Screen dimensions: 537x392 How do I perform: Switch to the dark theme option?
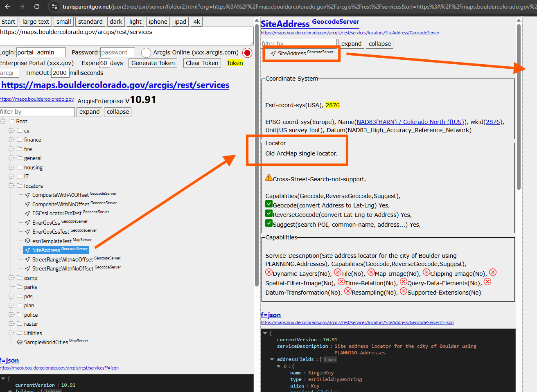tap(116, 22)
